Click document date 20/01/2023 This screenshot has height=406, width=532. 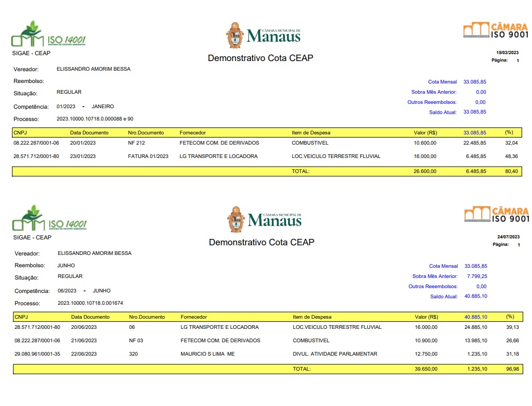click(x=83, y=143)
